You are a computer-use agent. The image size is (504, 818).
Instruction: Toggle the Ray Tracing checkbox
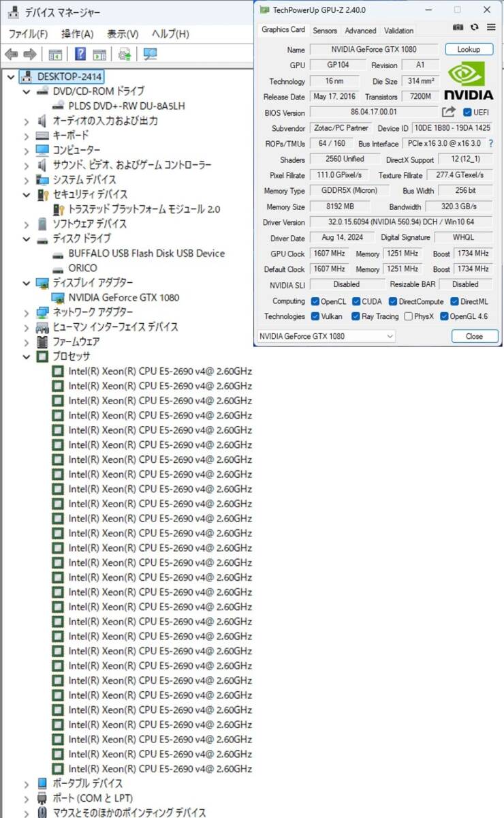[356, 316]
